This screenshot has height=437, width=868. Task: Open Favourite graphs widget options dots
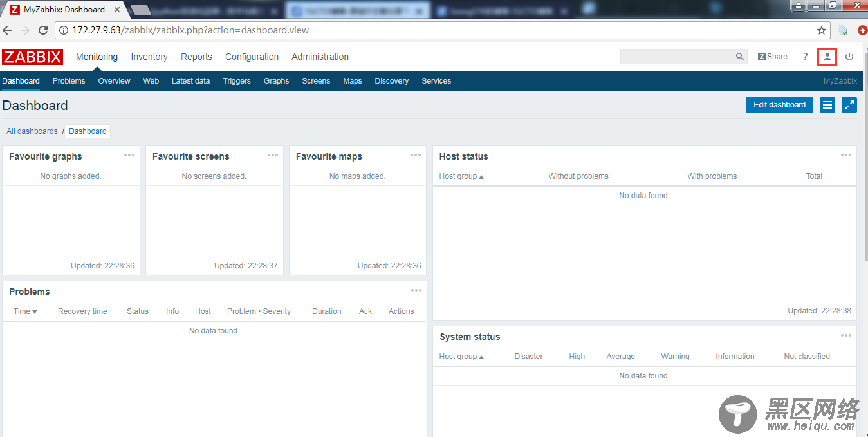(x=129, y=155)
